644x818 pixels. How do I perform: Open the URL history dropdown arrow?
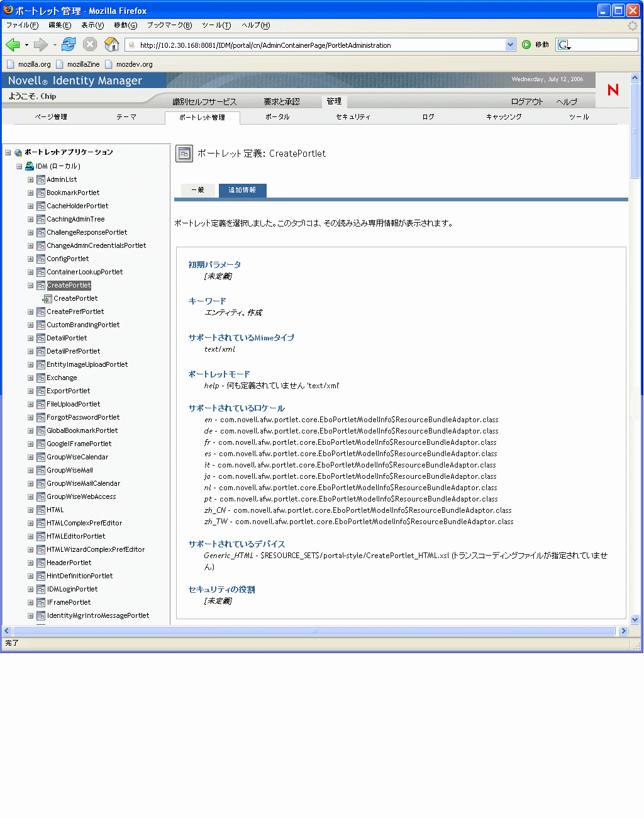coord(510,45)
